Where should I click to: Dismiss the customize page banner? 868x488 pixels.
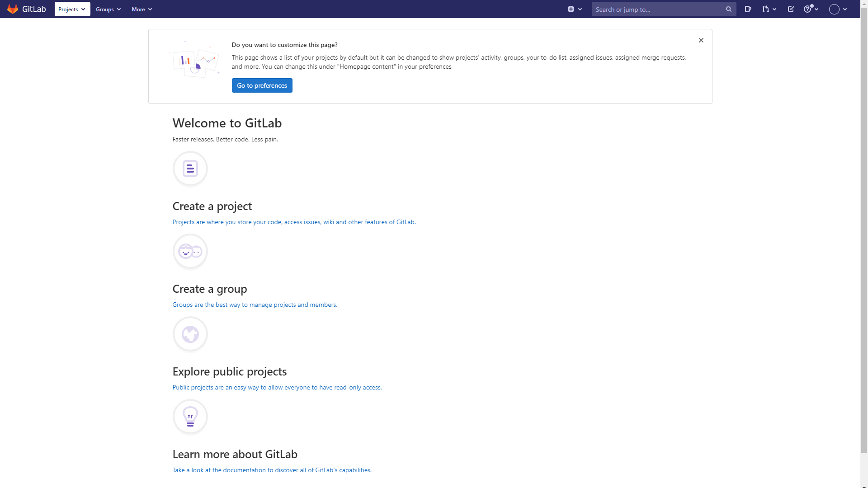click(x=701, y=40)
